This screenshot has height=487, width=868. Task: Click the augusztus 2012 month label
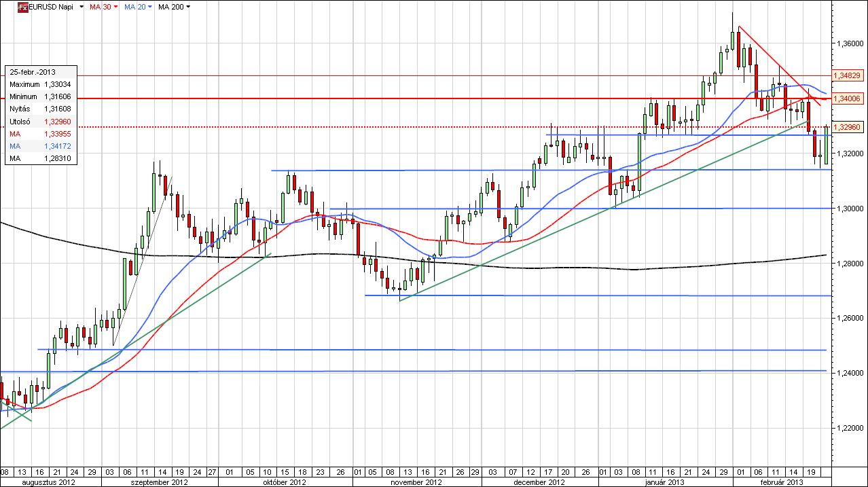(50, 482)
